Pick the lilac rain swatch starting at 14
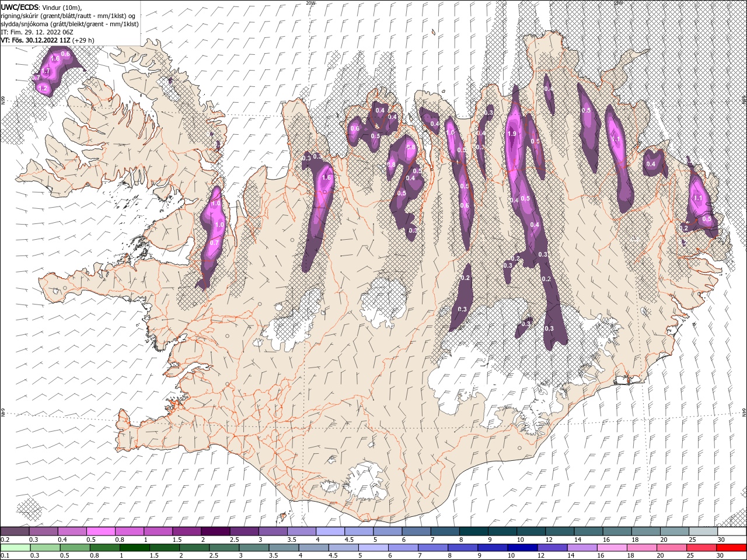This screenshot has width=747, height=560. pos(582,548)
